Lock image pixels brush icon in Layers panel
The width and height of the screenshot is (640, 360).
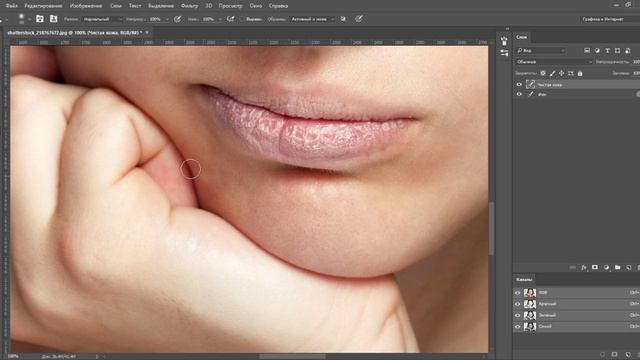coord(552,73)
